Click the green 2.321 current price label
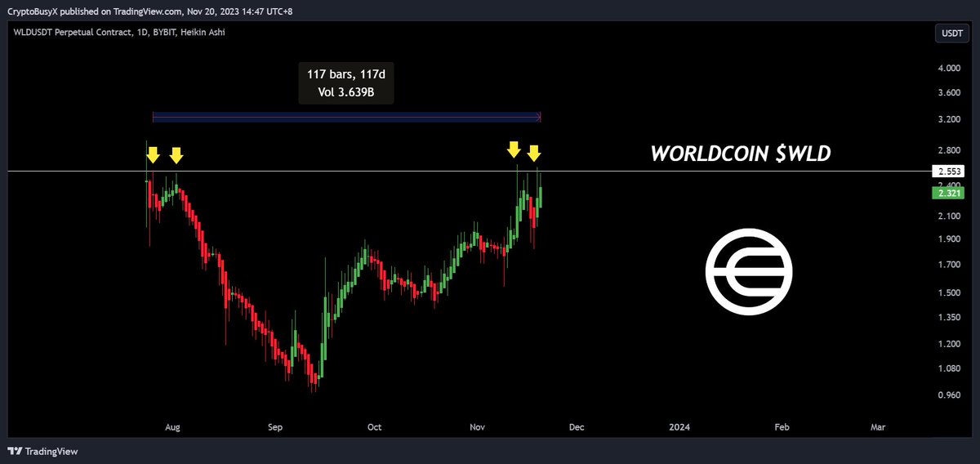The image size is (980, 464). coord(949,193)
